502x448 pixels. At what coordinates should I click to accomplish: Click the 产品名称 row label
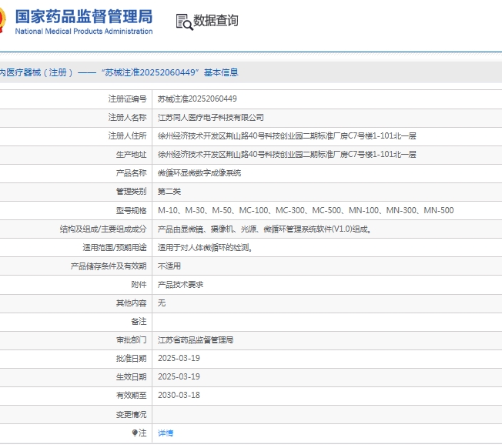click(x=131, y=173)
